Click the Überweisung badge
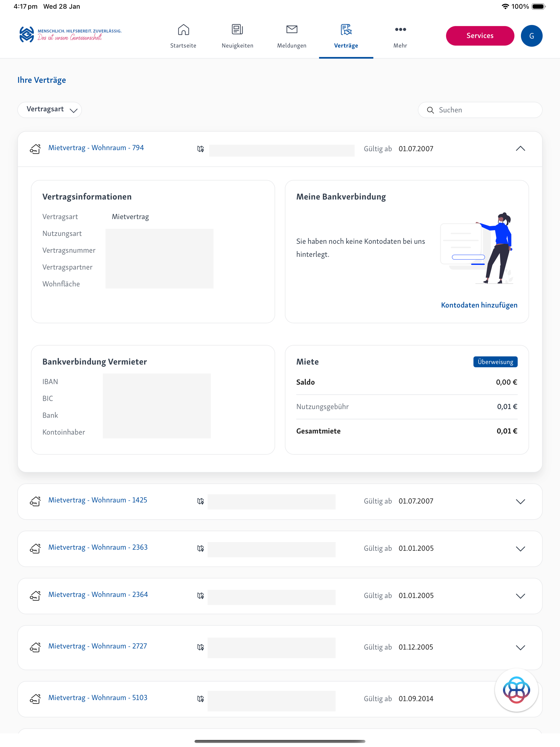 point(495,362)
